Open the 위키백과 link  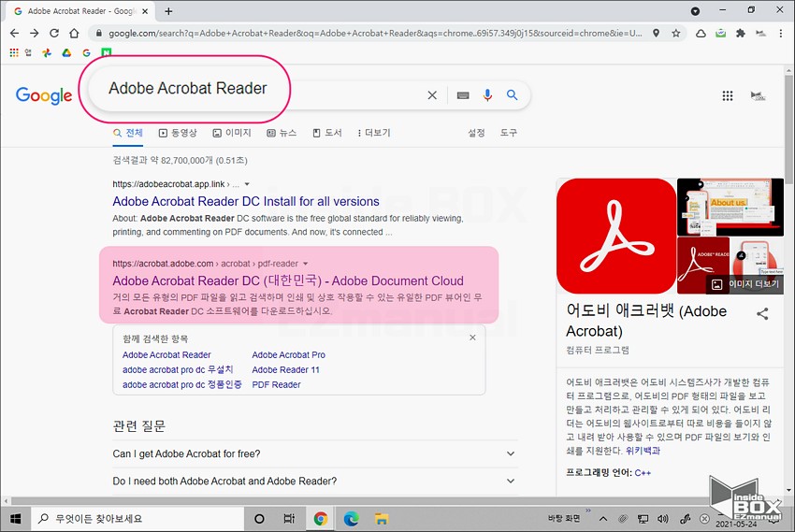tap(643, 451)
